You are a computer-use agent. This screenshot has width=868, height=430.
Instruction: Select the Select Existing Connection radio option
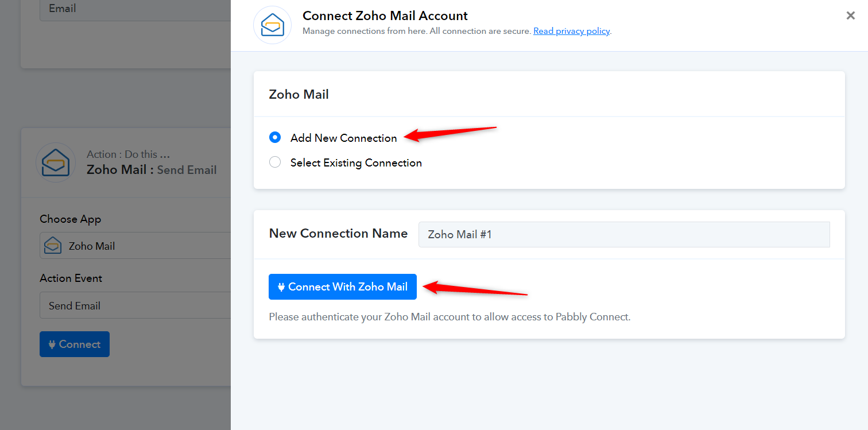pyautogui.click(x=275, y=162)
